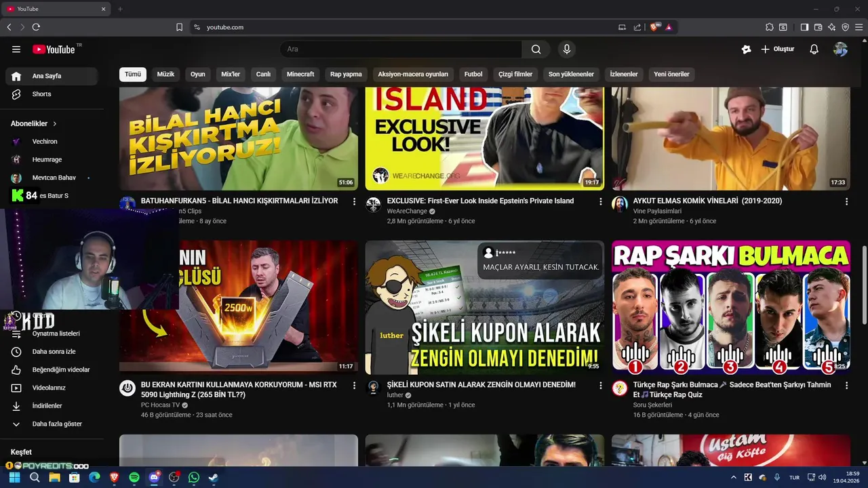
Task: Select the Çizgi filmler filter chip
Action: [x=515, y=75]
